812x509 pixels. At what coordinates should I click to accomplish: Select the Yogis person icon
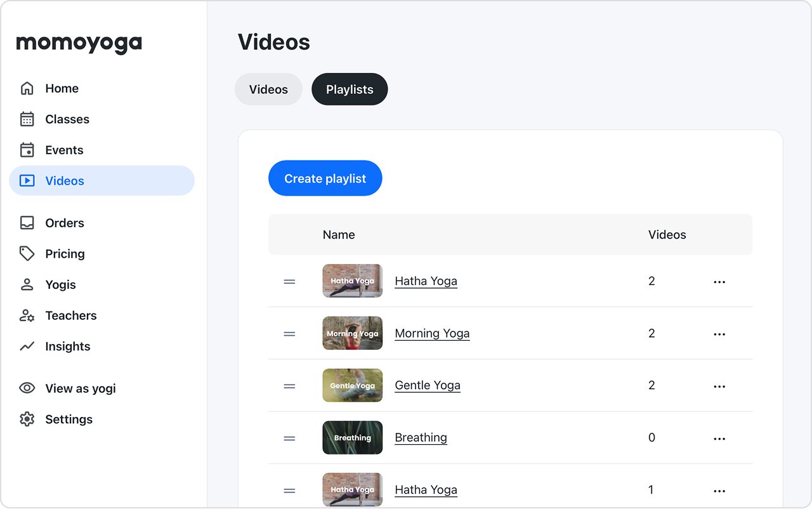coord(26,284)
